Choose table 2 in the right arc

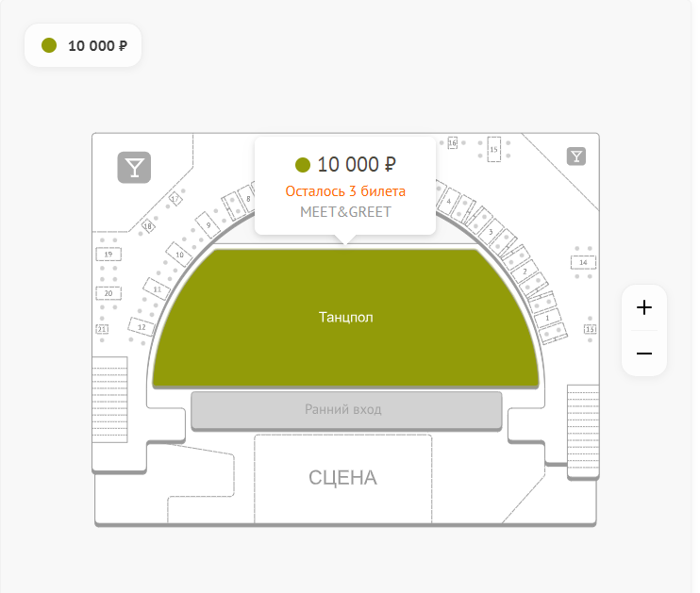coord(524,272)
